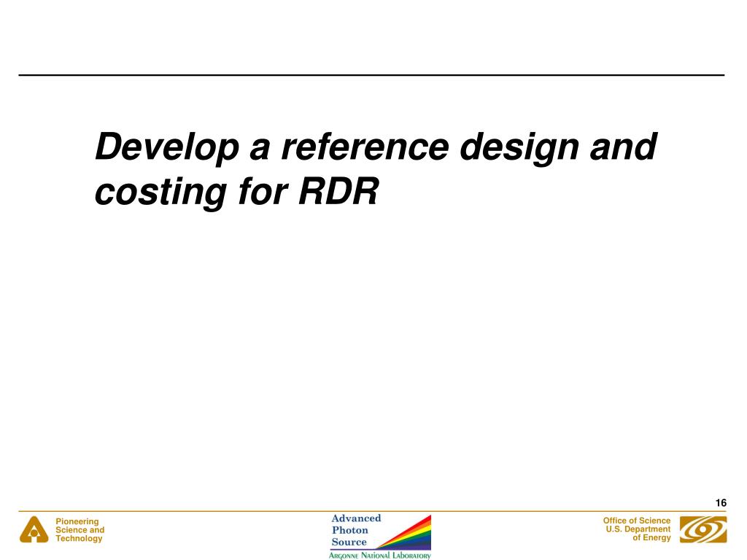Viewport: 747px width, 560px height.
Task: Click "Argonne National Laboratory" caption
Action: [379, 555]
